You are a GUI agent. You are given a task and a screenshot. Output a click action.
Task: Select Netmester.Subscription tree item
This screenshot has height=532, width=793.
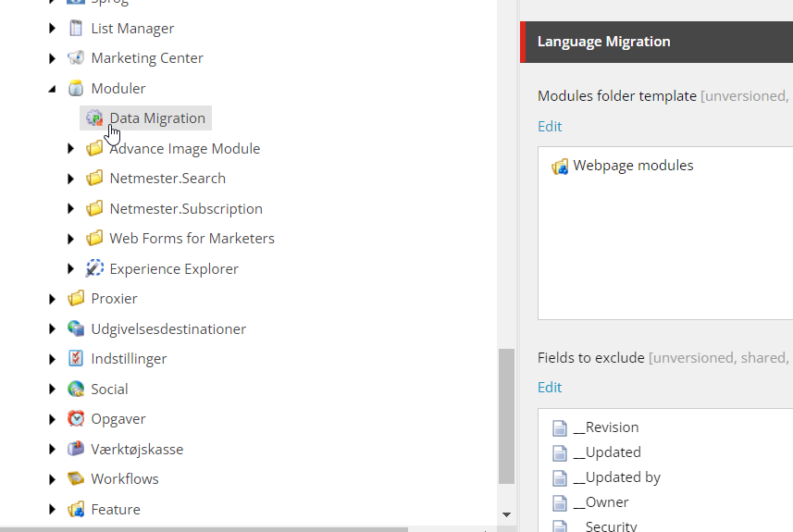(186, 209)
